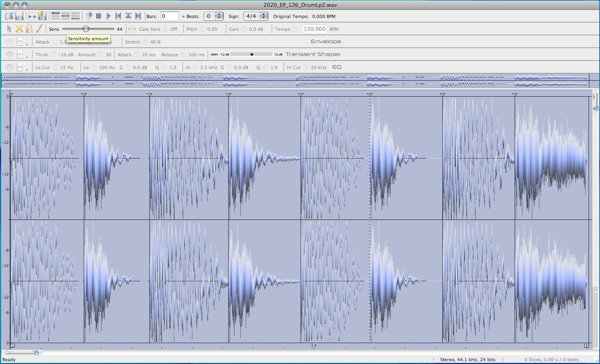Click the Envelope Stretch knob
Image resolution: width=600 pixels, height=364 pixels.
(x=145, y=42)
